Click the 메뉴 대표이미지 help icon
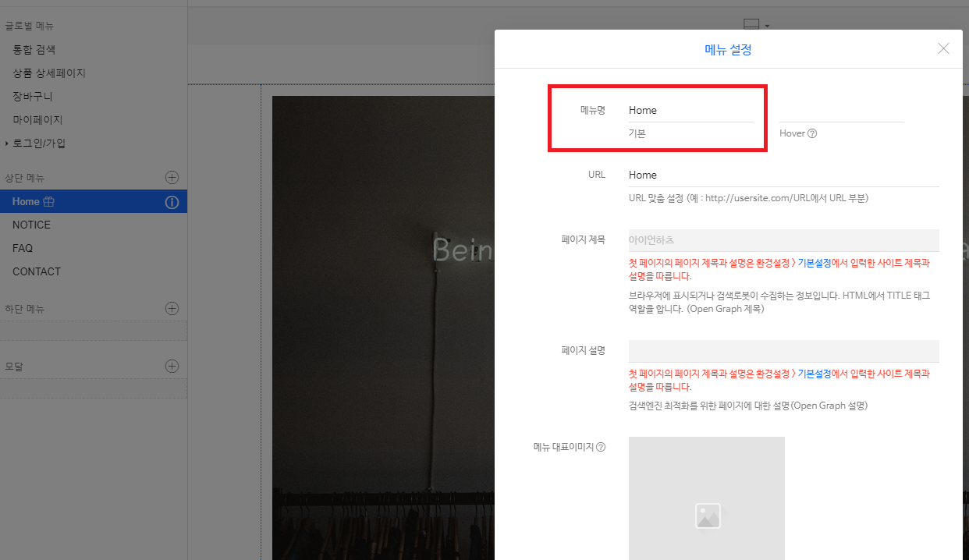This screenshot has width=969, height=560. tap(601, 447)
